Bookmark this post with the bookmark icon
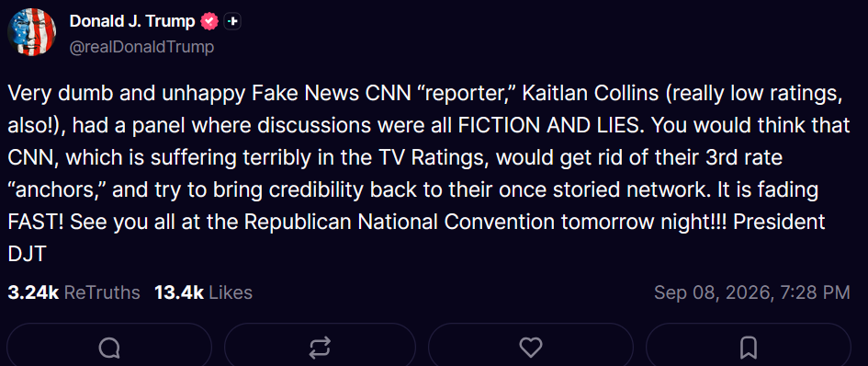Viewport: 868px width, 366px height. (749, 348)
